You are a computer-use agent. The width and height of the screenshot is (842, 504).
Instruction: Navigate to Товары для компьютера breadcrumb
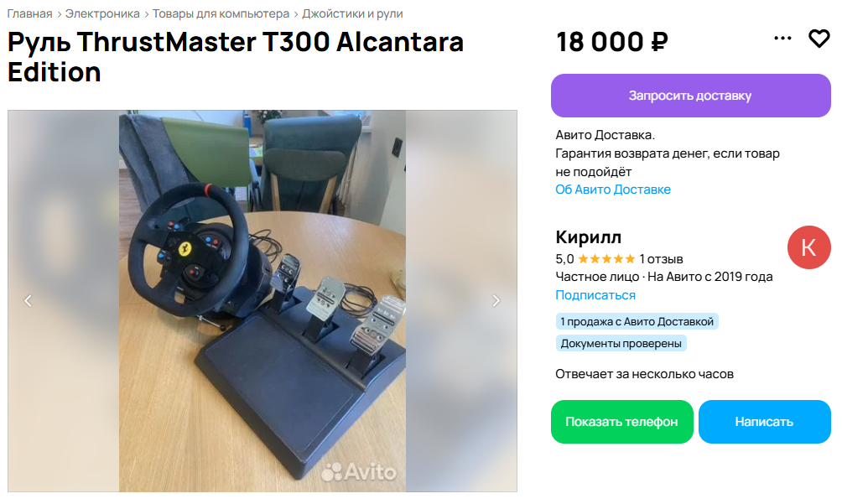(221, 13)
